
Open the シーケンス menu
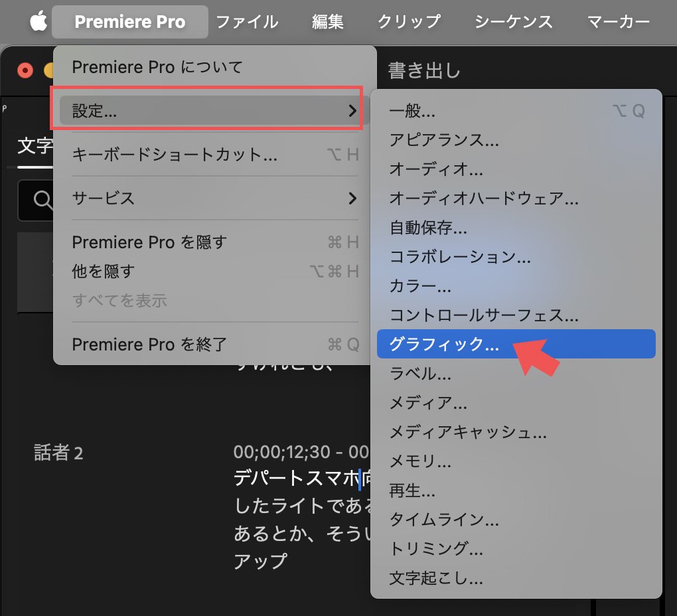(513, 22)
